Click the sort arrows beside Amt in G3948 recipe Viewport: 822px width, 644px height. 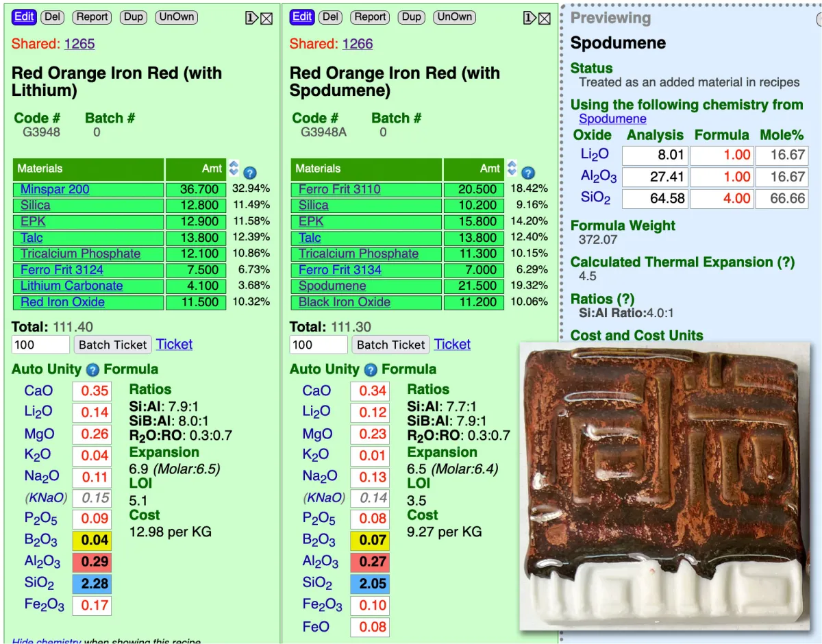click(x=234, y=168)
